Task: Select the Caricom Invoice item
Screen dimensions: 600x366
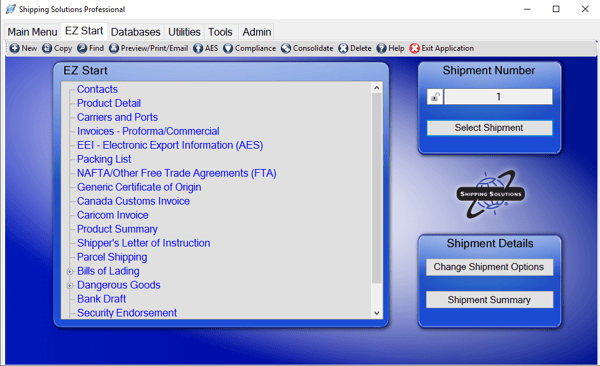Action: (112, 215)
